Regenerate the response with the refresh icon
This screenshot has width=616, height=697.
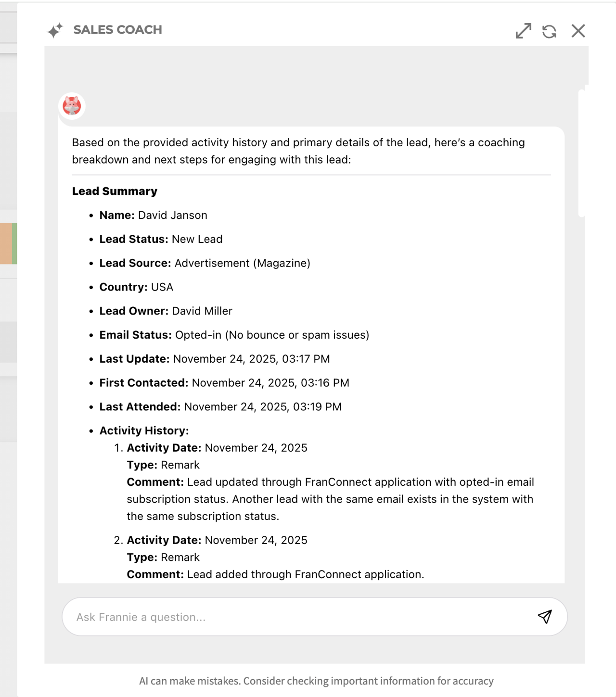[549, 31]
